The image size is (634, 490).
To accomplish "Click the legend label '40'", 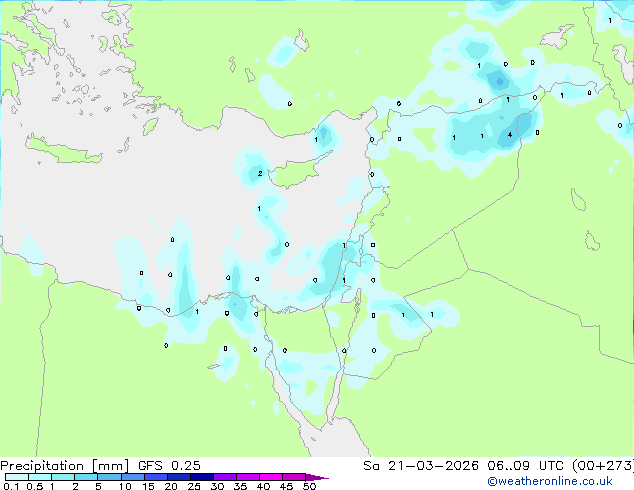I will [x=263, y=486].
